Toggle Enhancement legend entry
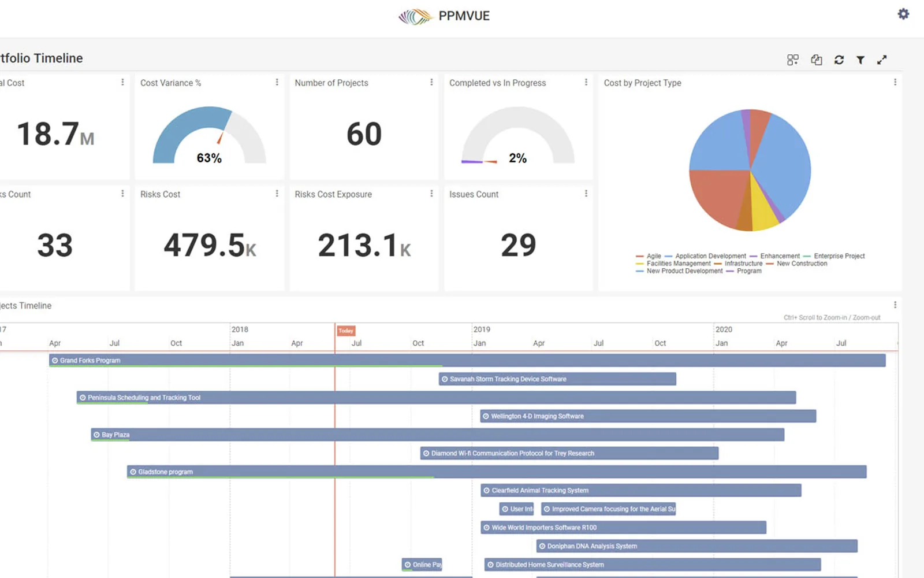 (x=774, y=256)
